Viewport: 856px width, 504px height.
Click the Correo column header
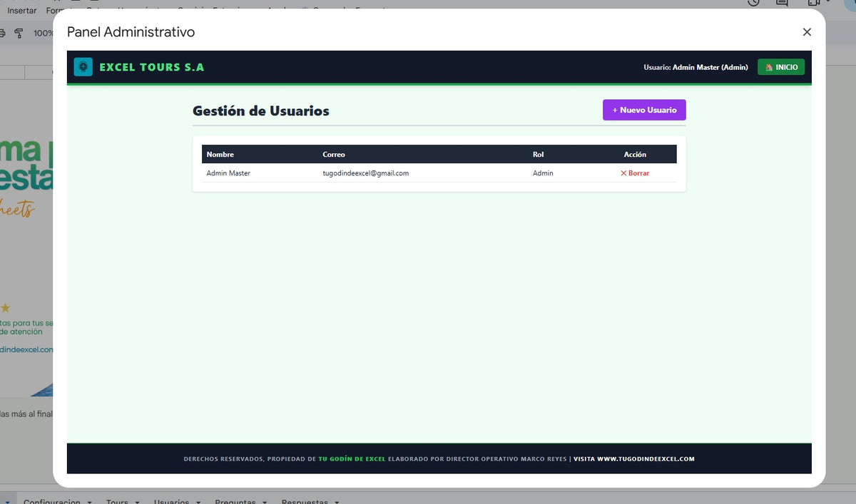point(334,155)
